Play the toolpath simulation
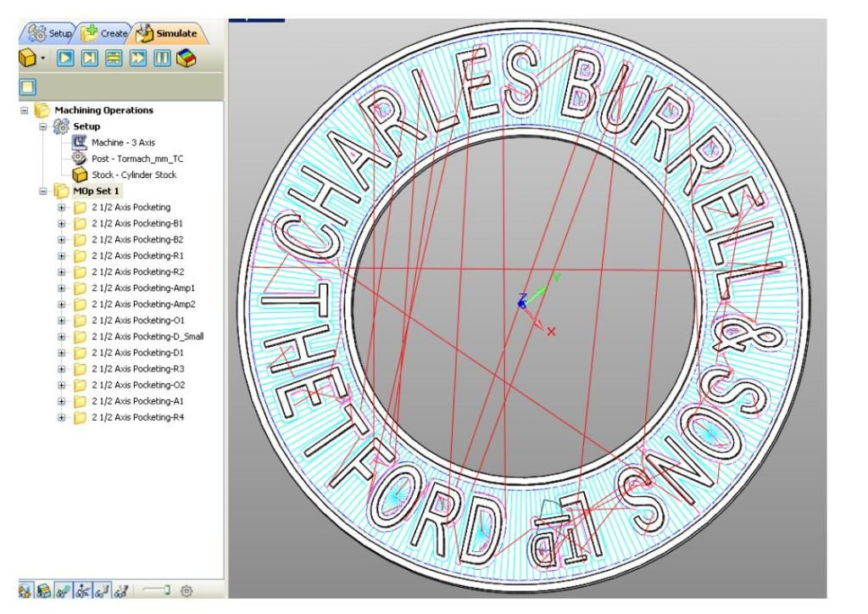 click(x=65, y=59)
